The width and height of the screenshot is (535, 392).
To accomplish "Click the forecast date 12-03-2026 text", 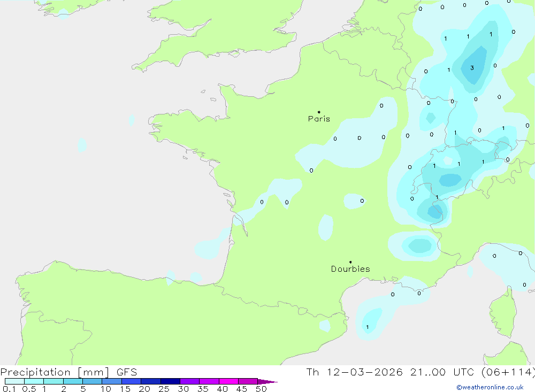I will [x=365, y=372].
